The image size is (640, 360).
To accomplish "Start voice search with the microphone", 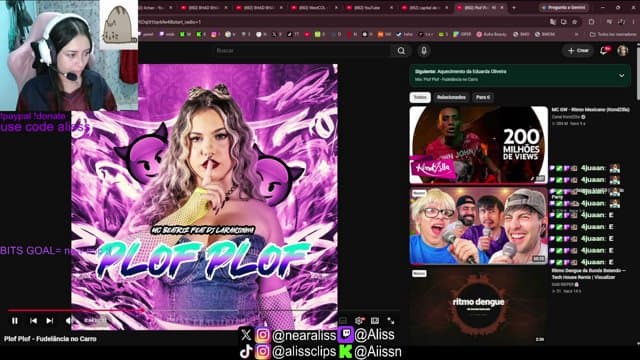I will [x=424, y=51].
